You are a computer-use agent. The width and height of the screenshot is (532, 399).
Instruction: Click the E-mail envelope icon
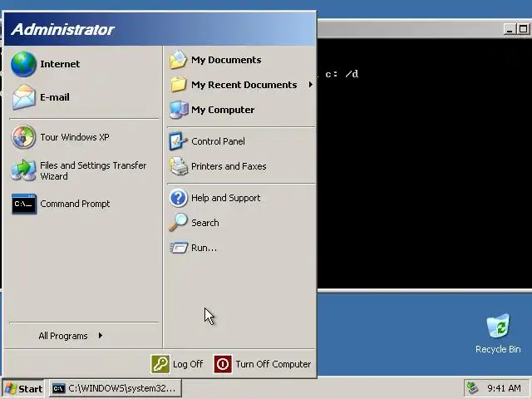click(23, 97)
